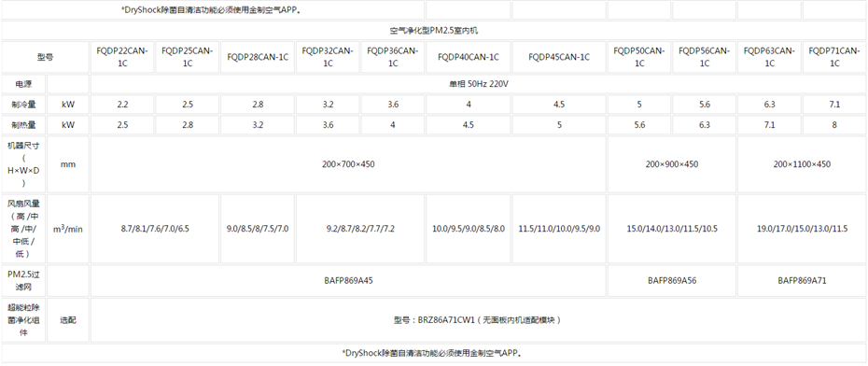Click the BAFP869A45 filter model cell

pos(348,281)
